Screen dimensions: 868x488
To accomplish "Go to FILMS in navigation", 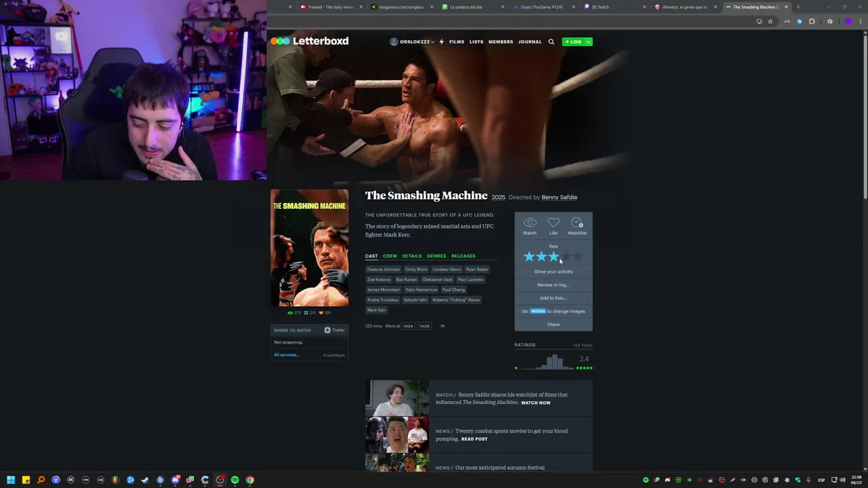I will click(456, 42).
